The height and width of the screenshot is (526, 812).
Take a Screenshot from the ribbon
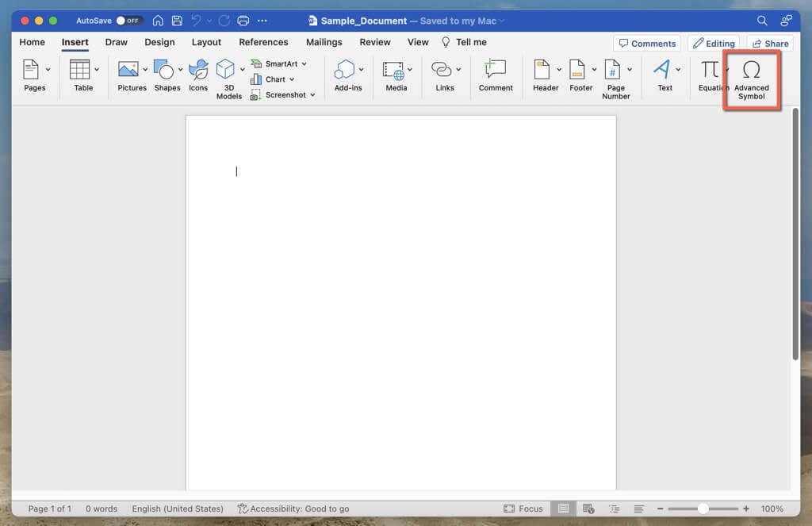click(278, 95)
